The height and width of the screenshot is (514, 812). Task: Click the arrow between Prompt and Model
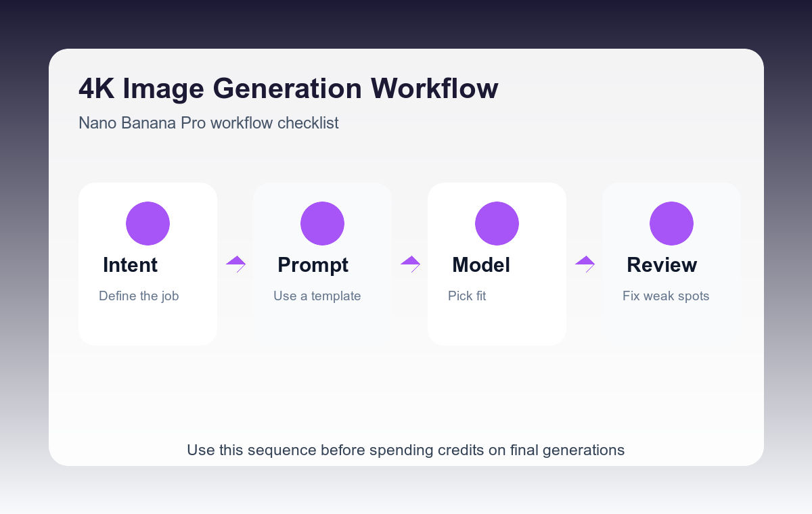pos(410,264)
